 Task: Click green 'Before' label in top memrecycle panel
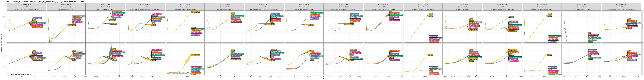(x=511, y=17)
